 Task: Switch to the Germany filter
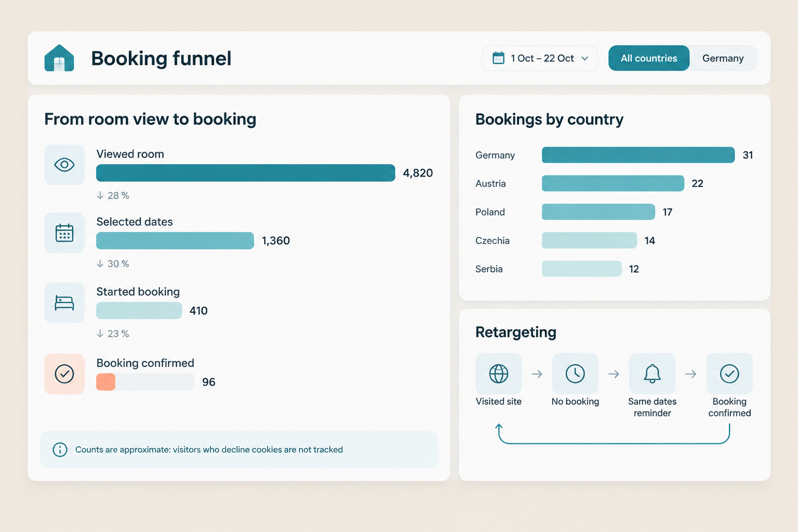(x=723, y=58)
